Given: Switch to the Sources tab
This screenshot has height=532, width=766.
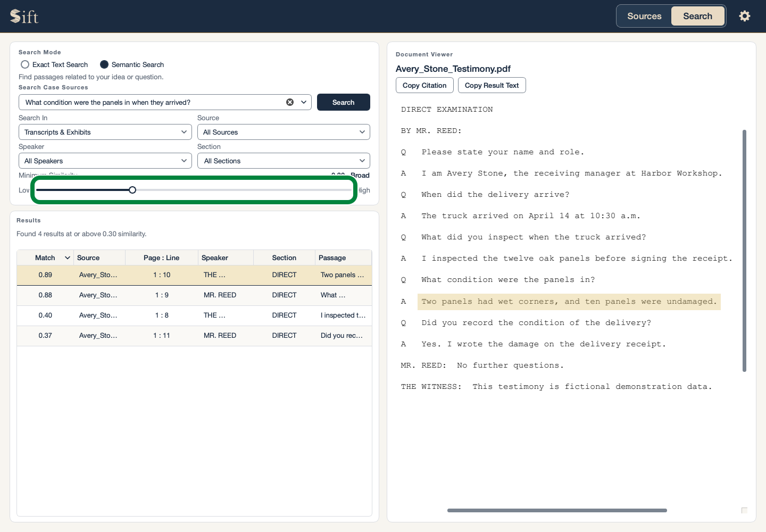Looking at the screenshot, I should 644,16.
